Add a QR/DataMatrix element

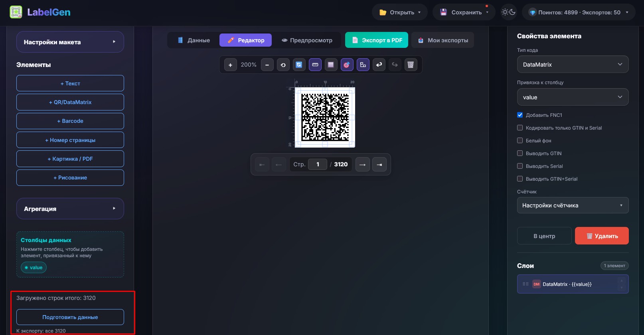coord(70,102)
